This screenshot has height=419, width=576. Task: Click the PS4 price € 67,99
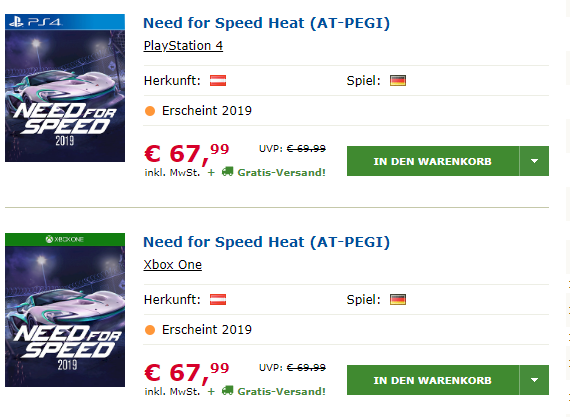(x=187, y=153)
